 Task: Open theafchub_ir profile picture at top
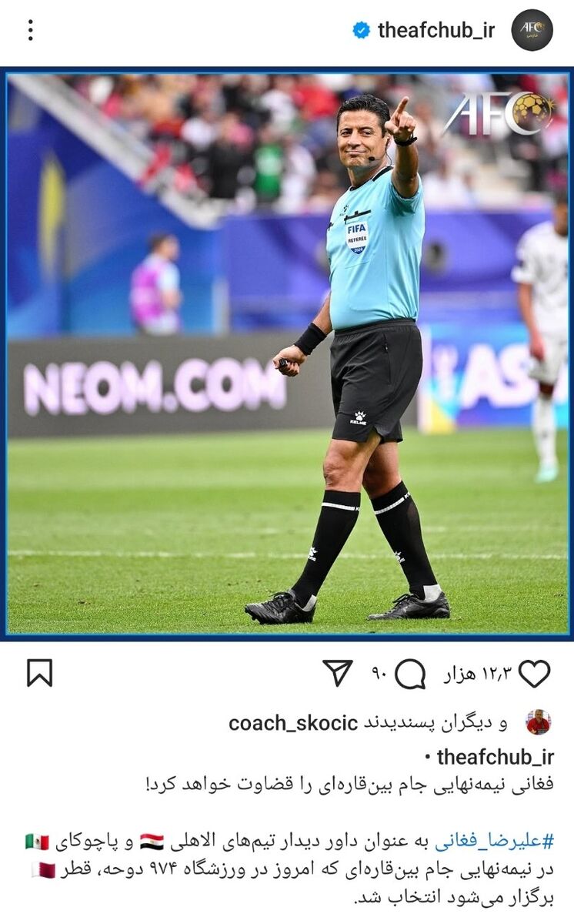pos(532,30)
